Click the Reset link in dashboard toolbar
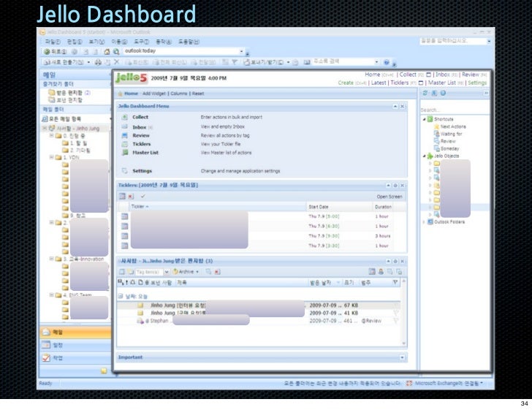The height and width of the screenshot is (410, 532). (198, 94)
